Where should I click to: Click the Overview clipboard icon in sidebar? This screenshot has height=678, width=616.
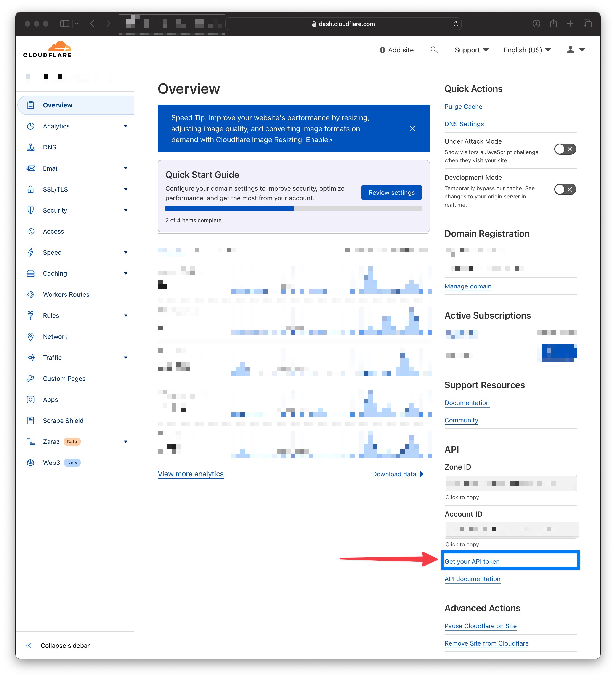[31, 105]
